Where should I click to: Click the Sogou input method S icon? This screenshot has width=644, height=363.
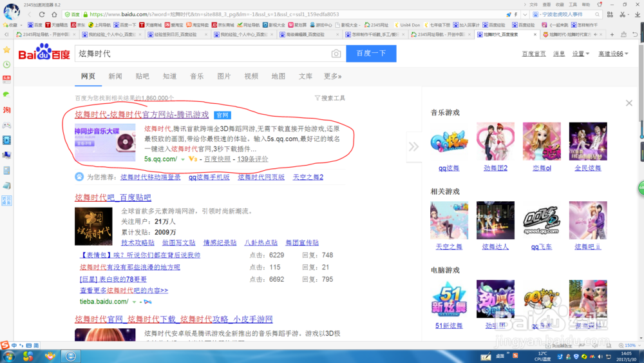click(5, 346)
